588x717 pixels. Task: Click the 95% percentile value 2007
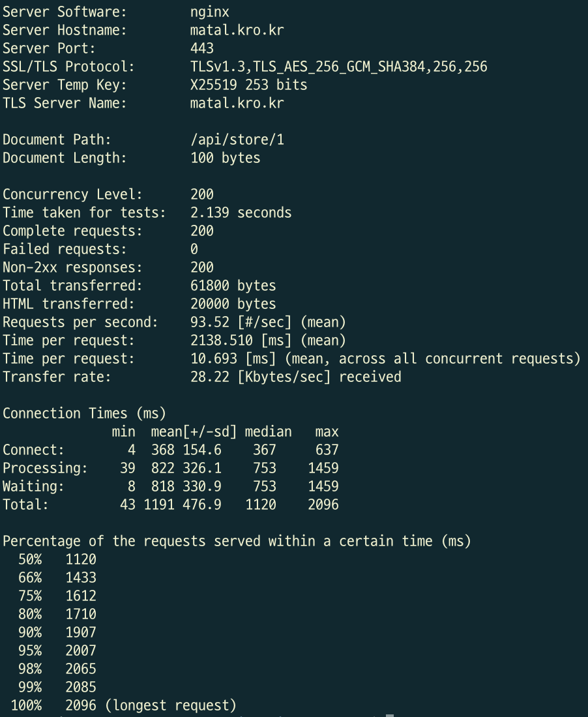(x=81, y=651)
